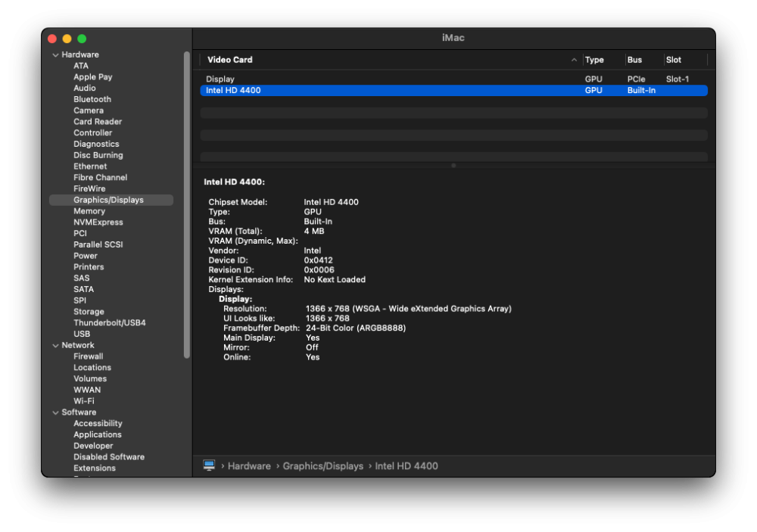Image resolution: width=757 pixels, height=532 pixels.
Task: Select Ethernet in the sidebar
Action: (90, 166)
